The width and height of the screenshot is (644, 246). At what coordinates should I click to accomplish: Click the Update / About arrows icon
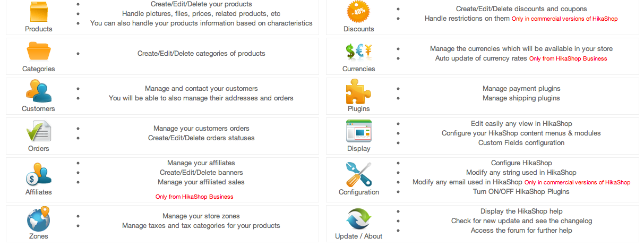coord(359,218)
